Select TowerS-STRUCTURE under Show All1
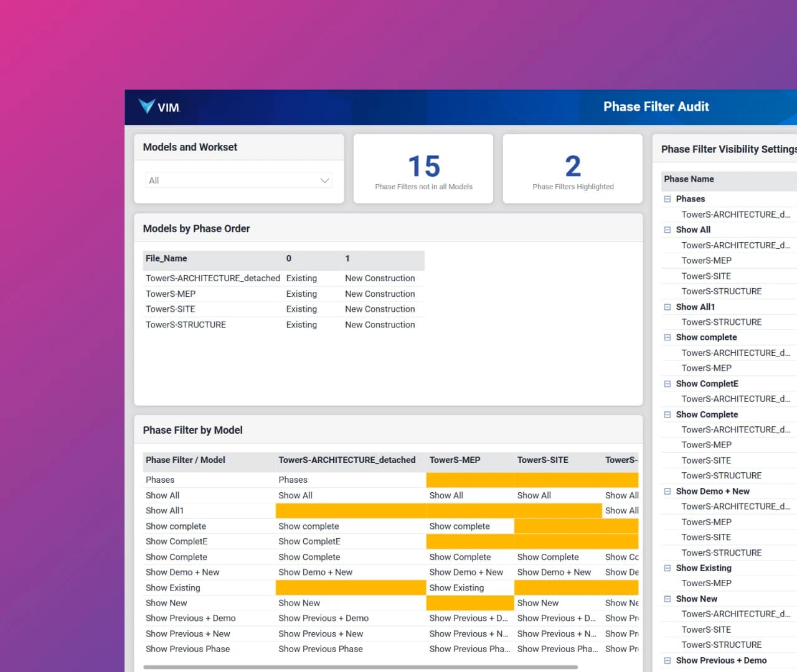This screenshot has height=672, width=797. [x=722, y=322]
